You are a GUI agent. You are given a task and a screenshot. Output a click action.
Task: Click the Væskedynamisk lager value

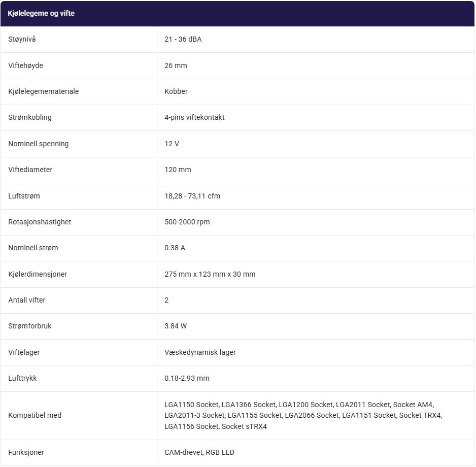point(200,352)
